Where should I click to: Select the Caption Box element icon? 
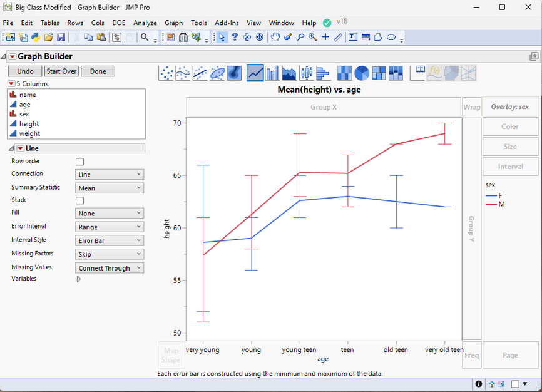click(417, 73)
